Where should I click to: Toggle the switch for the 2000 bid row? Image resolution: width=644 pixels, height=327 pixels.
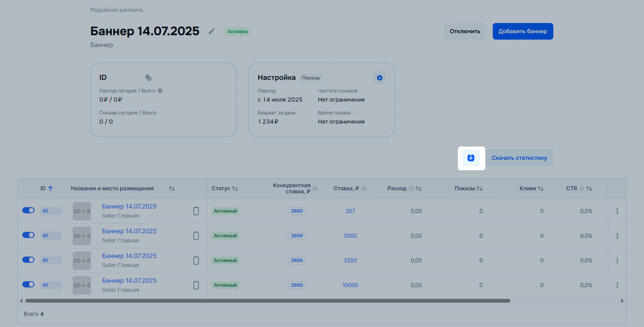pyautogui.click(x=28, y=235)
